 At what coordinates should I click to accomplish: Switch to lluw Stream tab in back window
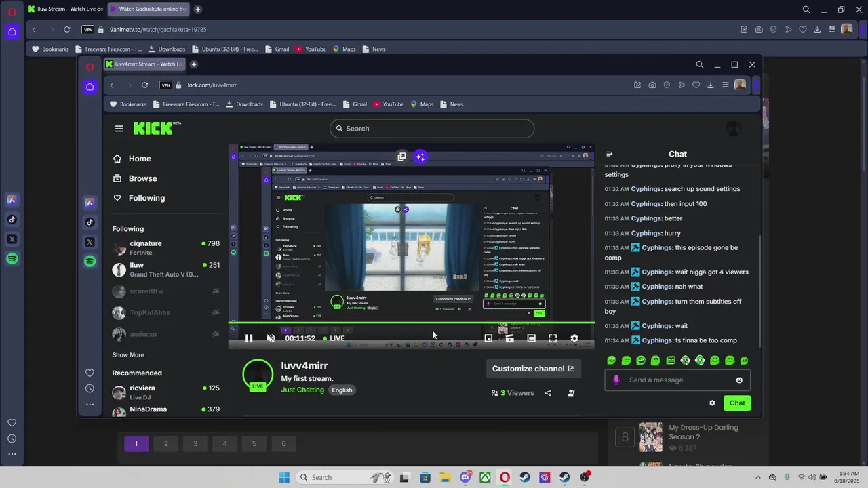coord(66,9)
